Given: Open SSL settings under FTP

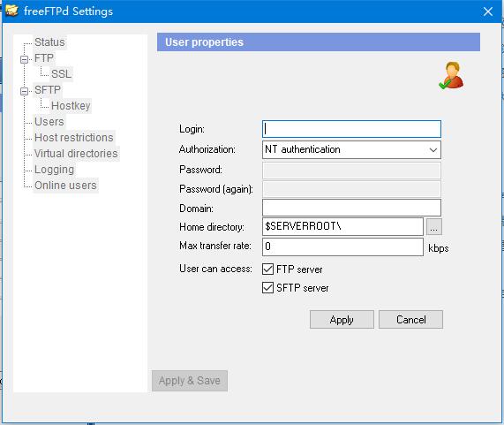Looking at the screenshot, I should pyautogui.click(x=62, y=73).
